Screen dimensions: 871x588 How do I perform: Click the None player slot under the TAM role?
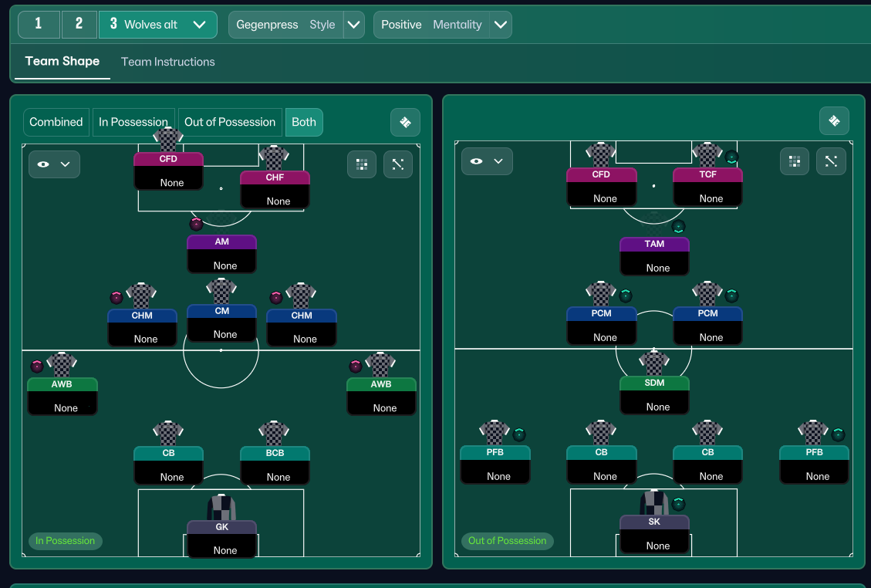(654, 268)
